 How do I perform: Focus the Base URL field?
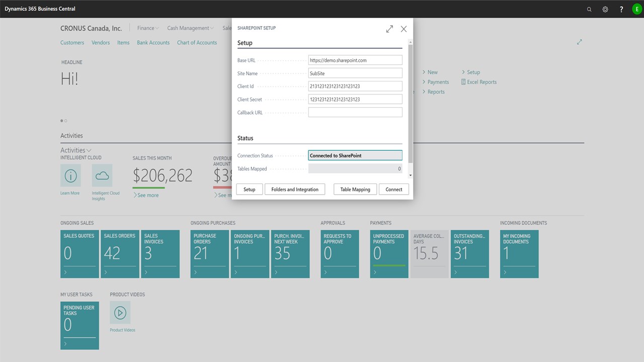click(x=355, y=60)
